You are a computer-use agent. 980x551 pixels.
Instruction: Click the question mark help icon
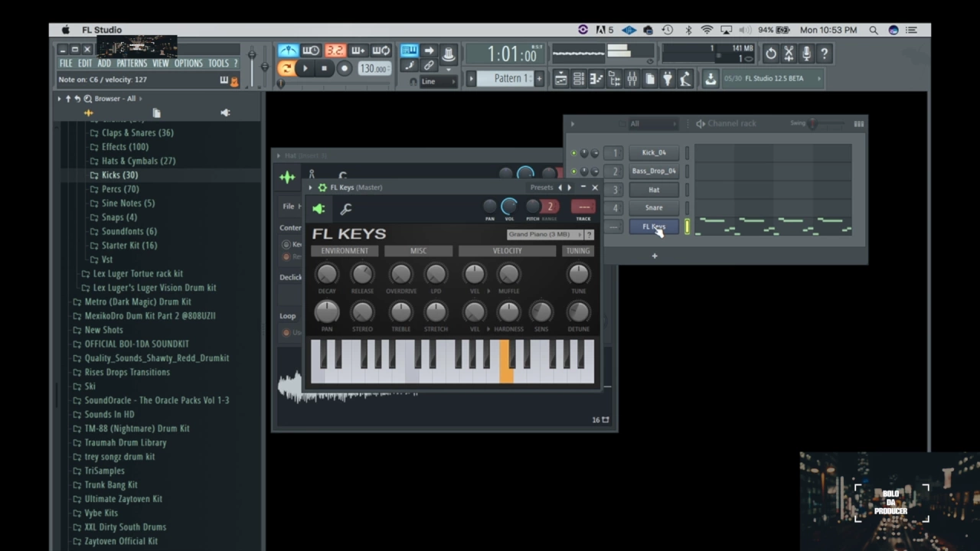(824, 53)
